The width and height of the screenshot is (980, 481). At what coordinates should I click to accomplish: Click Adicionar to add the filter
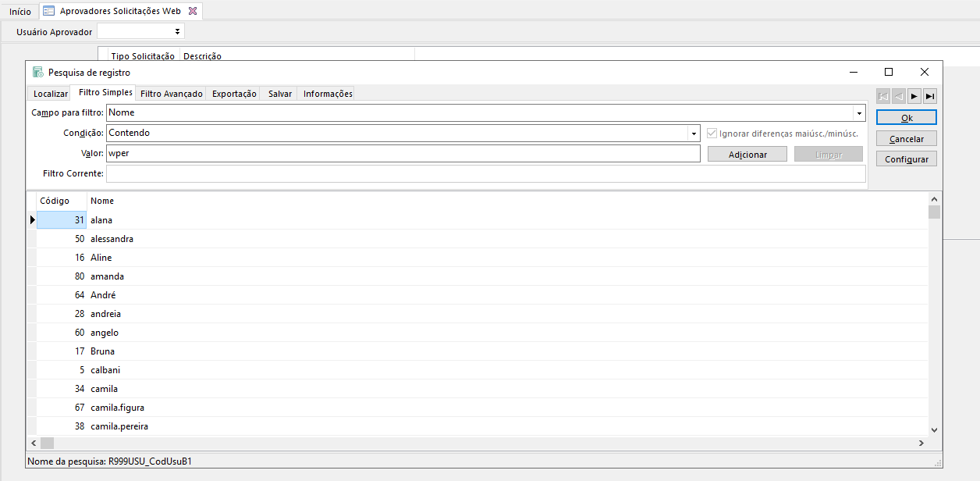[747, 155]
